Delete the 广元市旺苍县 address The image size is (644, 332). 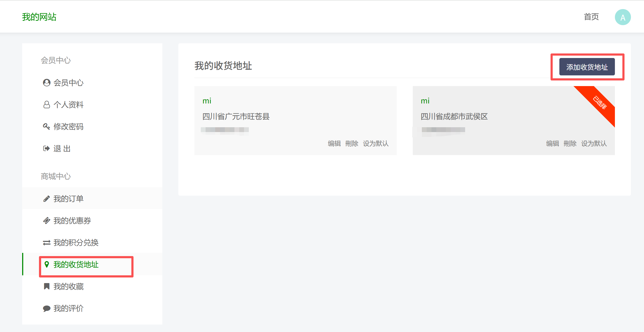click(x=352, y=144)
